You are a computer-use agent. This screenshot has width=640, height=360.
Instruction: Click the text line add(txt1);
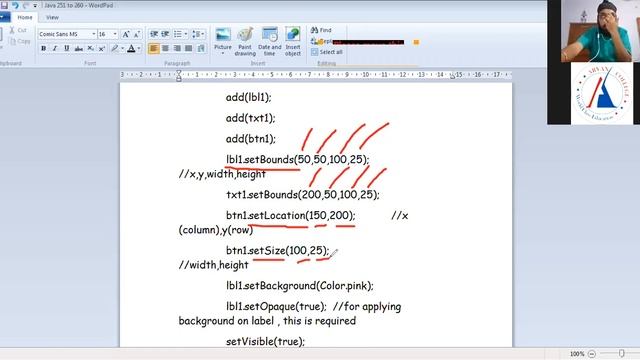click(251, 118)
